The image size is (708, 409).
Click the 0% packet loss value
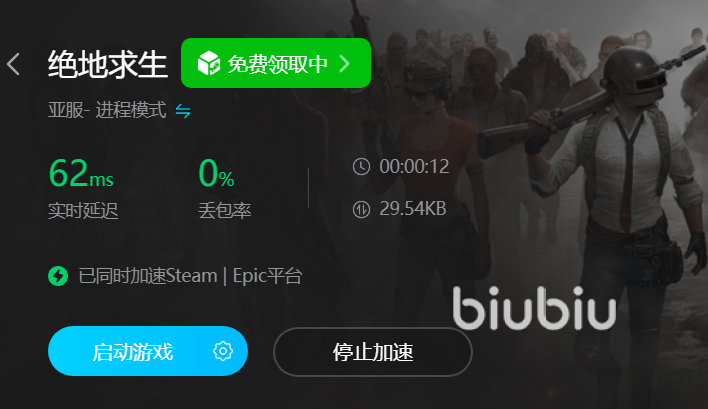click(x=216, y=173)
